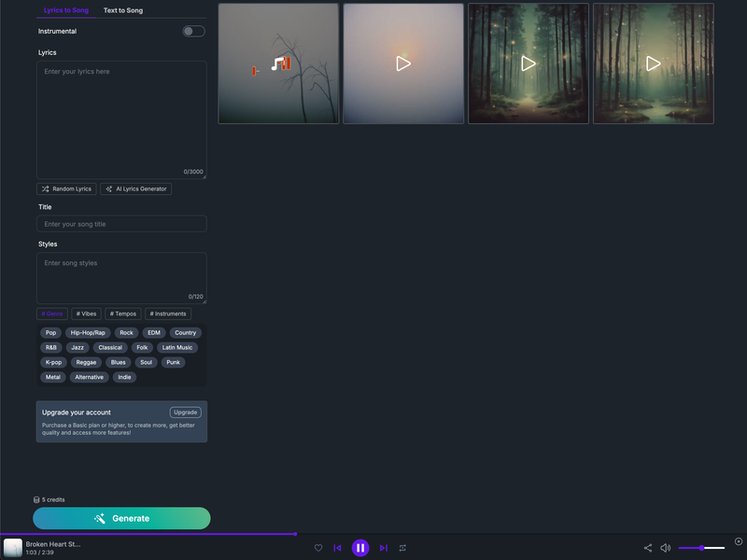747x560 pixels.
Task: Open the Random Lyrics generator
Action: (65, 189)
